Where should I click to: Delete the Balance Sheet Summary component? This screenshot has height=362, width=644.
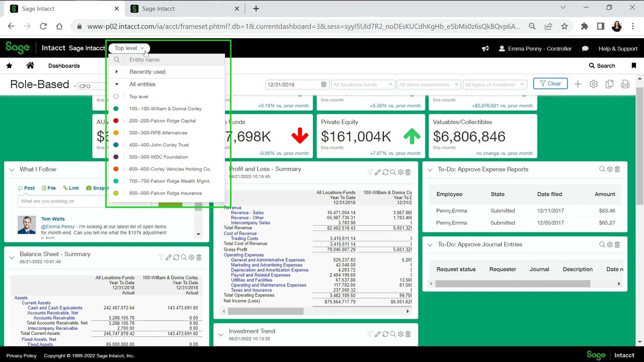199,257
